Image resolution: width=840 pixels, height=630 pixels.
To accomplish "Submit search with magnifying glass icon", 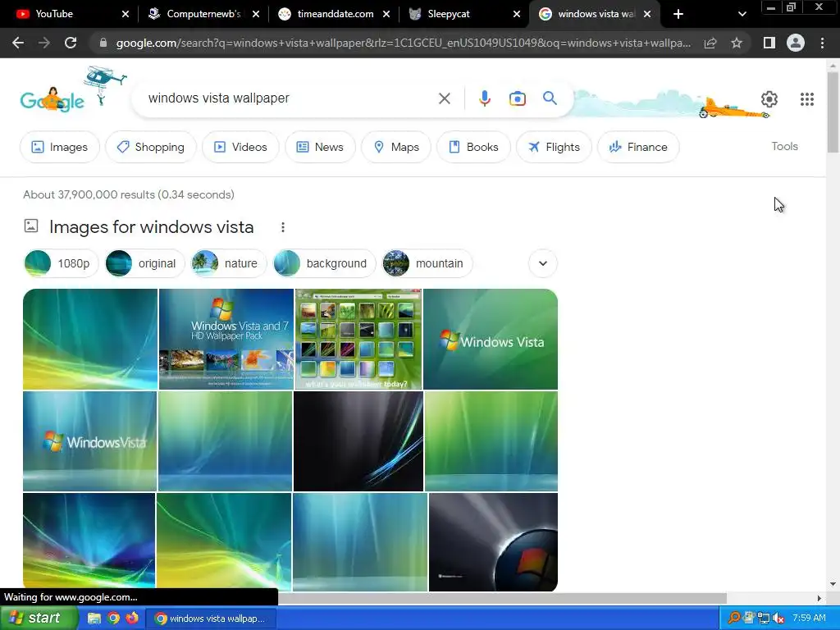I will click(550, 98).
